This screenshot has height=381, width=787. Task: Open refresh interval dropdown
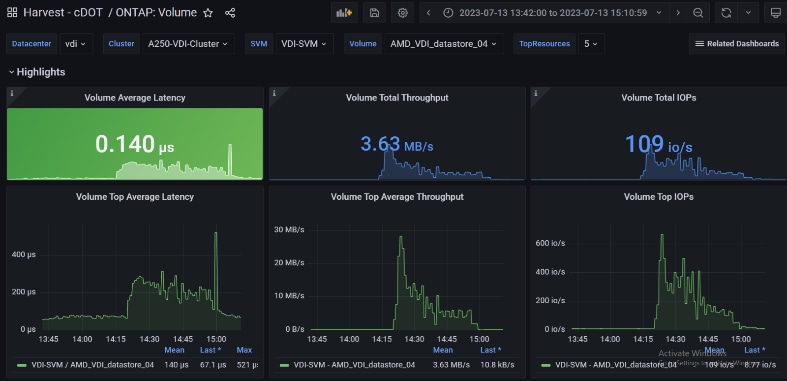click(x=748, y=13)
